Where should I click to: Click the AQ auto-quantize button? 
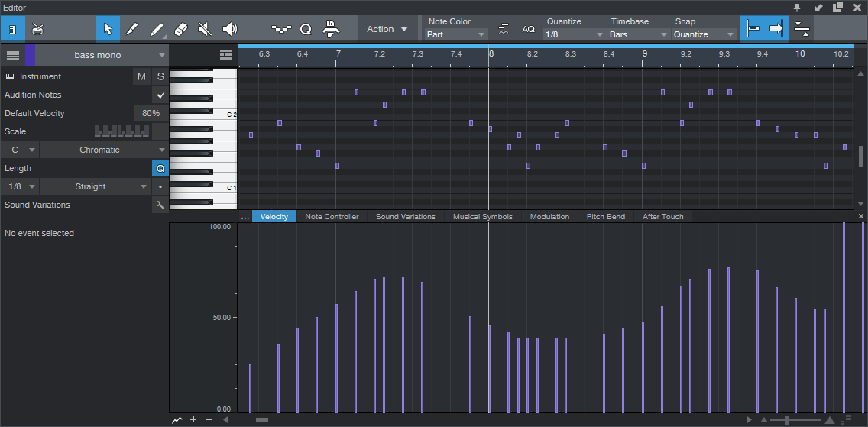528,29
